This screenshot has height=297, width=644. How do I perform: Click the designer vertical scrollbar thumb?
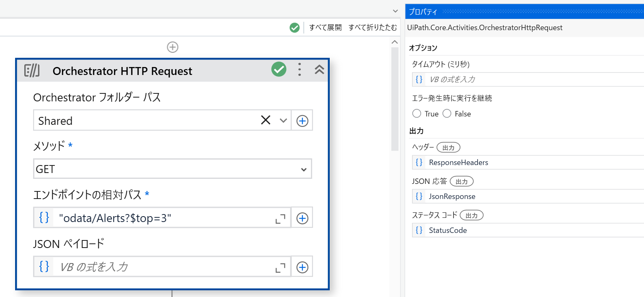[x=395, y=99]
